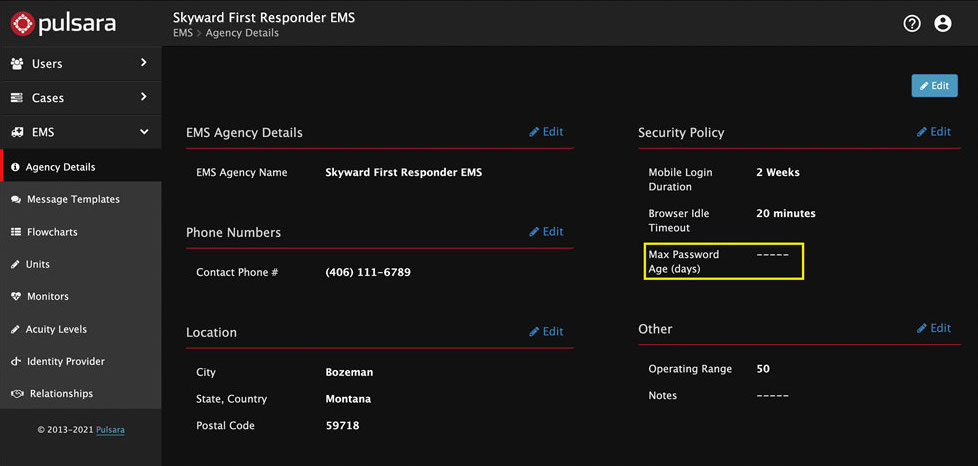Click the Relationships handshake icon
The width and height of the screenshot is (978, 466).
(x=17, y=394)
